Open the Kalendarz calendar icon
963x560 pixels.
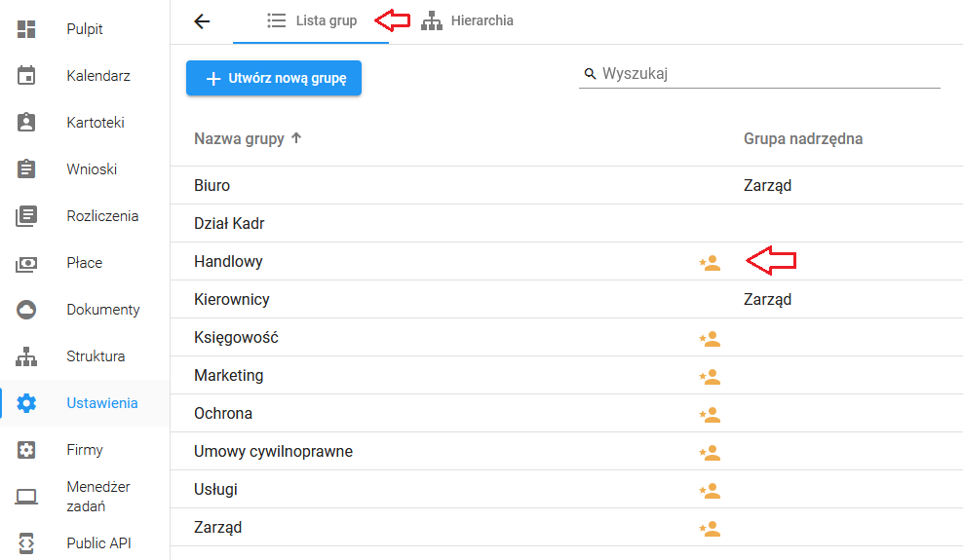tap(26, 75)
